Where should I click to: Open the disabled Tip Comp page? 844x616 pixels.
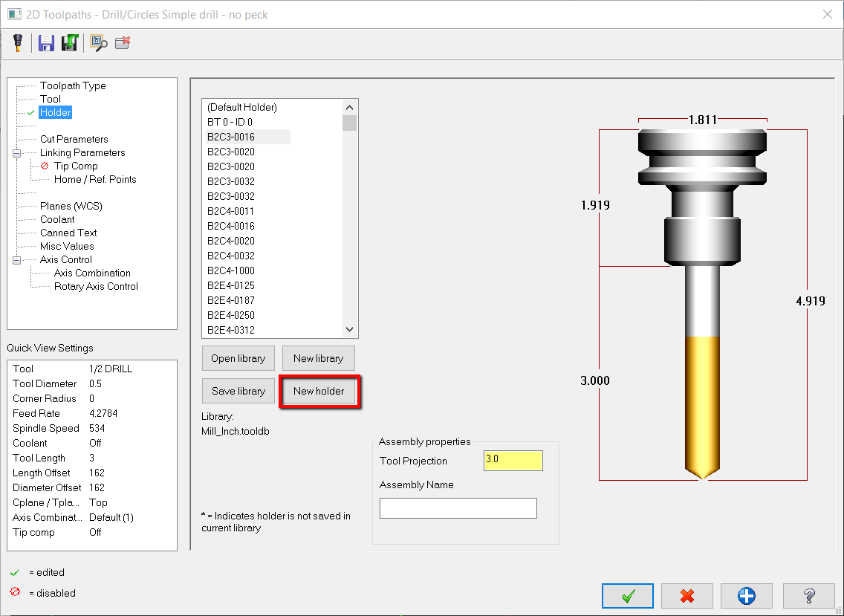(x=76, y=166)
